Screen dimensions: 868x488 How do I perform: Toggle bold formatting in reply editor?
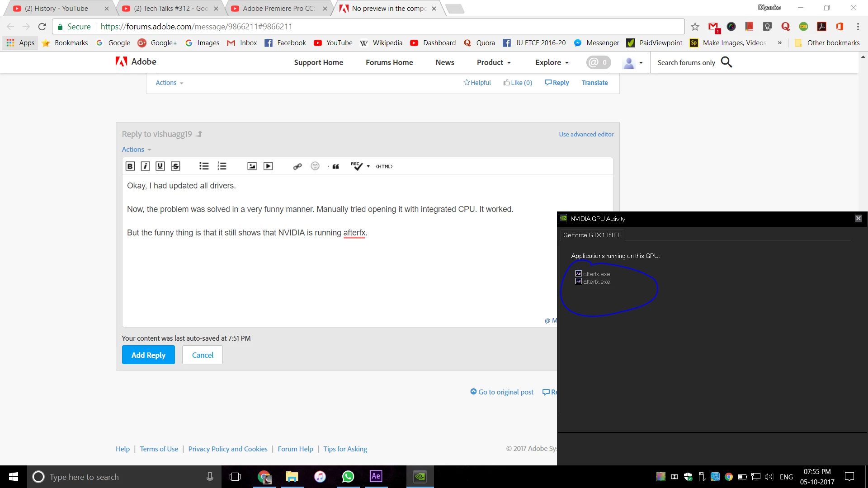coord(130,166)
